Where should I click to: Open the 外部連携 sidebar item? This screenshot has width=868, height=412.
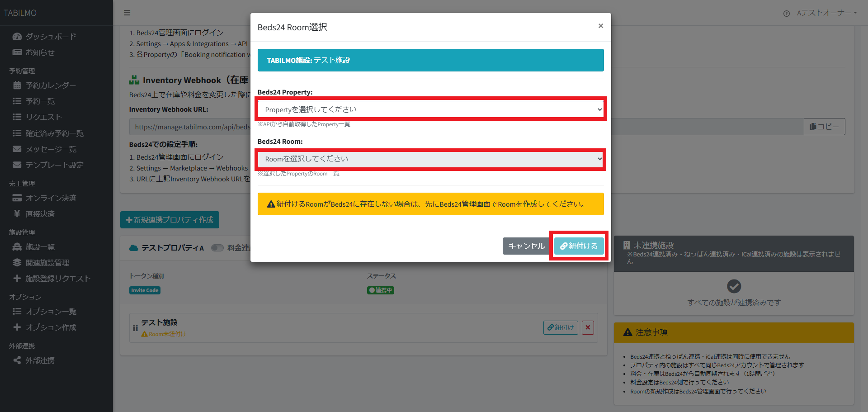(40, 360)
